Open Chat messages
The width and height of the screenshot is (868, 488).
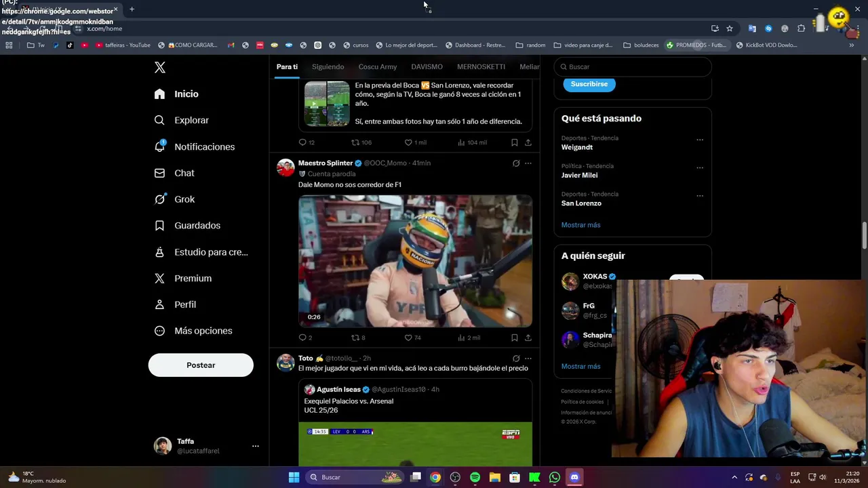(174, 173)
